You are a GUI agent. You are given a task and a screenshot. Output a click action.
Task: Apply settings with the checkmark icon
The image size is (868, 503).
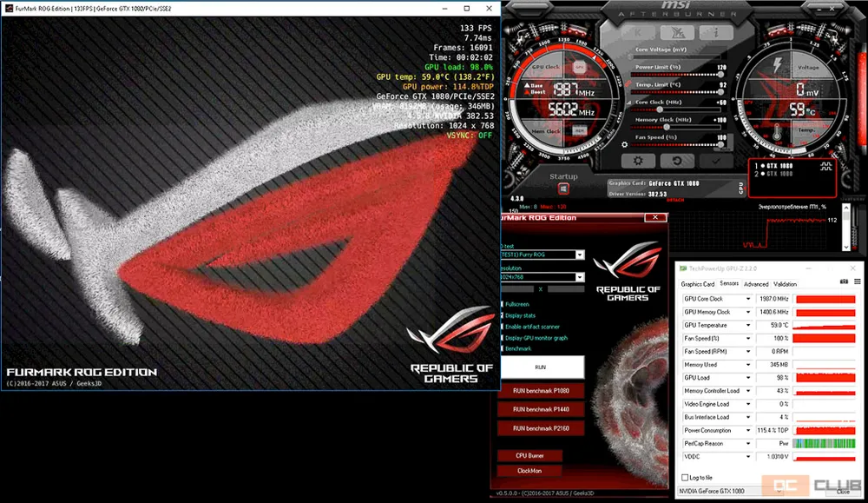coord(716,161)
